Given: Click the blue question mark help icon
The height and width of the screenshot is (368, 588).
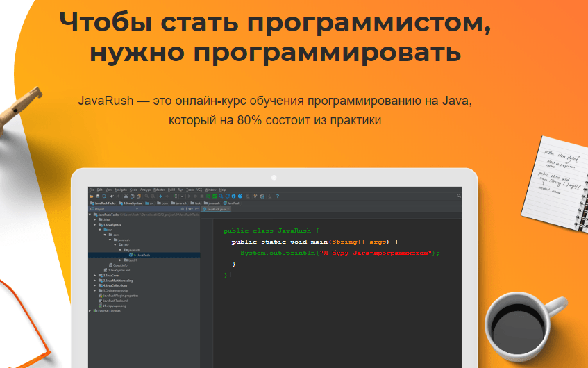Looking at the screenshot, I should pos(278,196).
